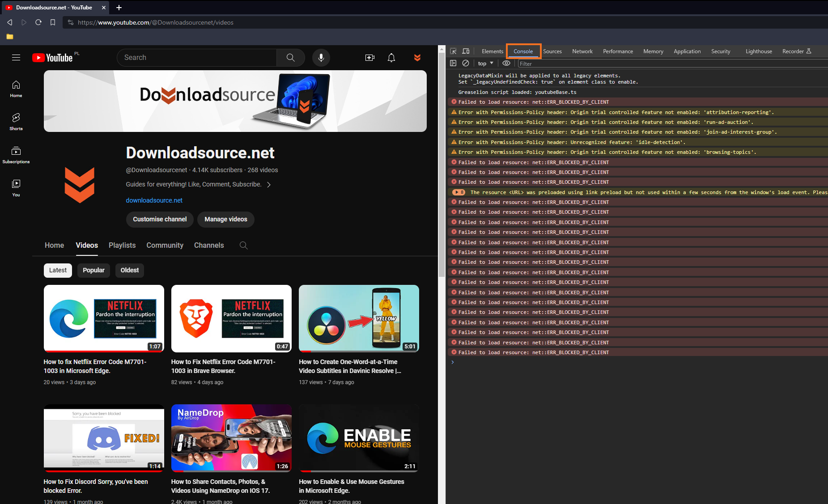Open the Create video icon
The width and height of the screenshot is (828, 504).
370,58
